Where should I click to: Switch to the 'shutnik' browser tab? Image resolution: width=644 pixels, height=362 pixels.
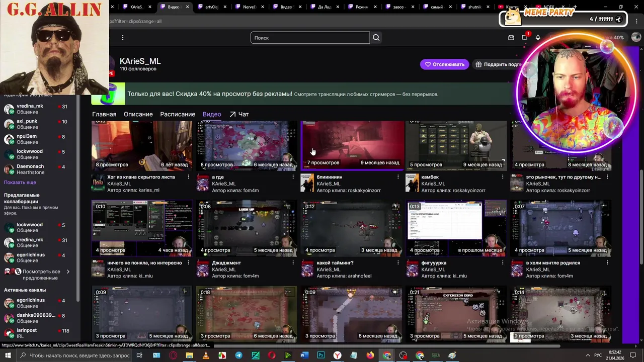474,7
